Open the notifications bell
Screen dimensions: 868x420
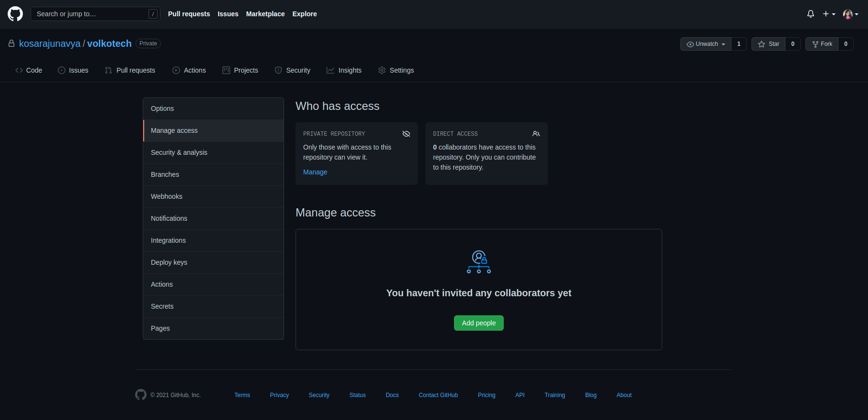(x=810, y=14)
